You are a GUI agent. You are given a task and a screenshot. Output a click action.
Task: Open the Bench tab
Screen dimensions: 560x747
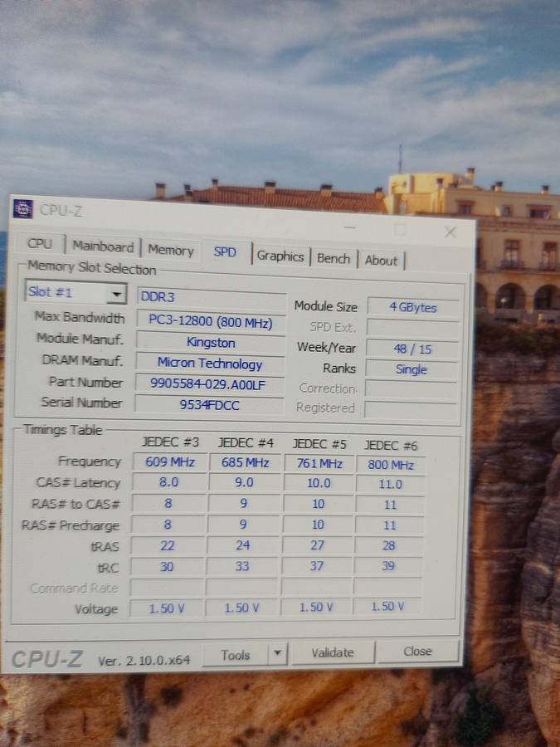[334, 259]
